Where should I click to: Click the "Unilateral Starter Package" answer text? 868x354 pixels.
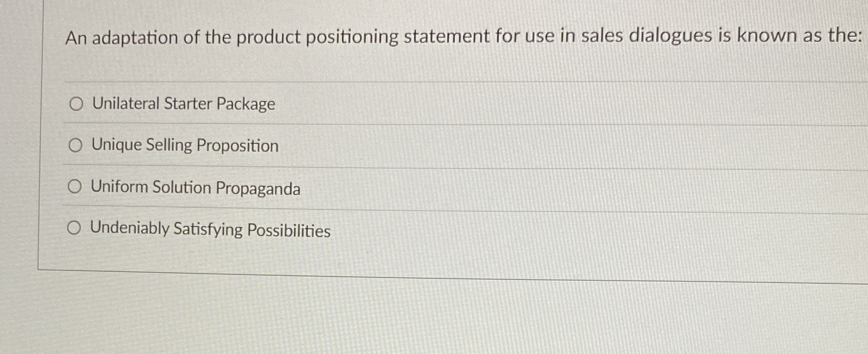[184, 104]
